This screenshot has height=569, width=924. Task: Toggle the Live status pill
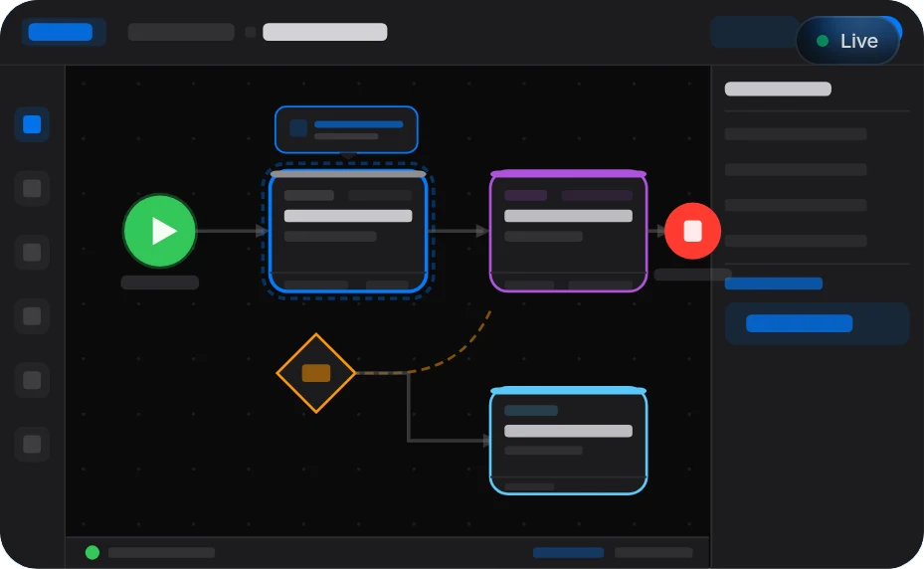847,41
